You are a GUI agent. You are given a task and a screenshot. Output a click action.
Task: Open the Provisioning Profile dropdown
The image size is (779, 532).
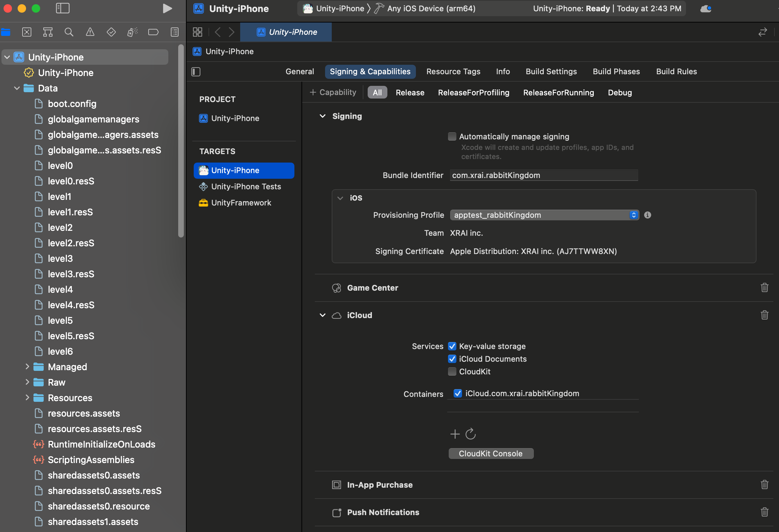click(x=544, y=215)
